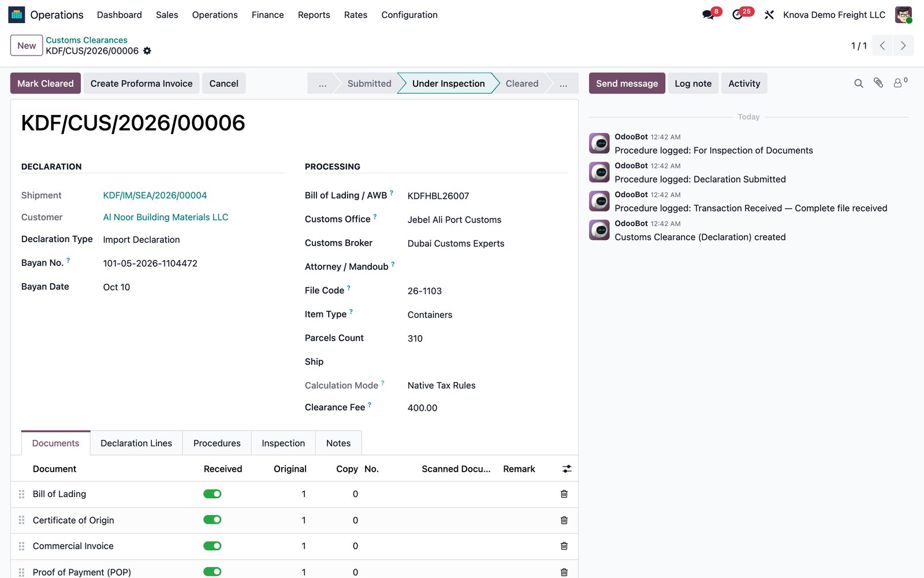This screenshot has width=924, height=578.
Task: Delete the Certificate of Origin row
Action: tap(564, 520)
